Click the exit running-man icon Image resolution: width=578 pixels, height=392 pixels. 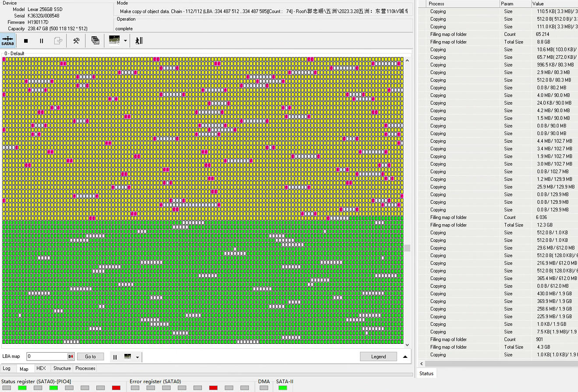[139, 41]
